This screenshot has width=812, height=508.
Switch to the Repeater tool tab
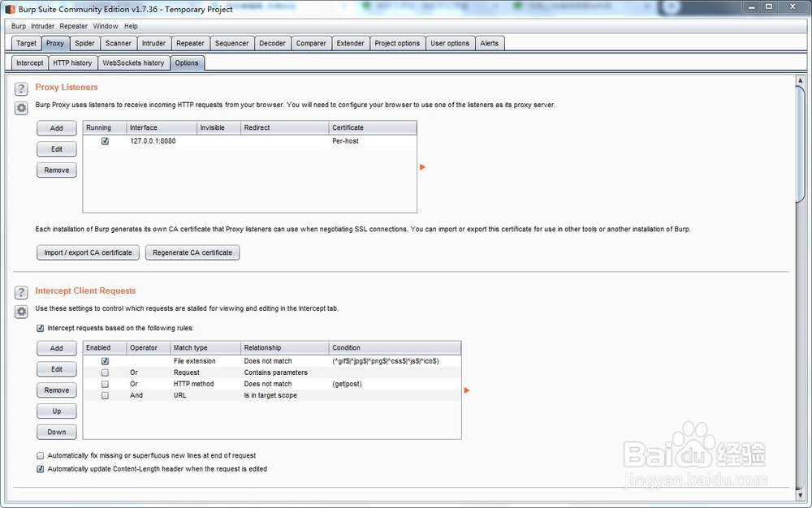click(x=190, y=44)
